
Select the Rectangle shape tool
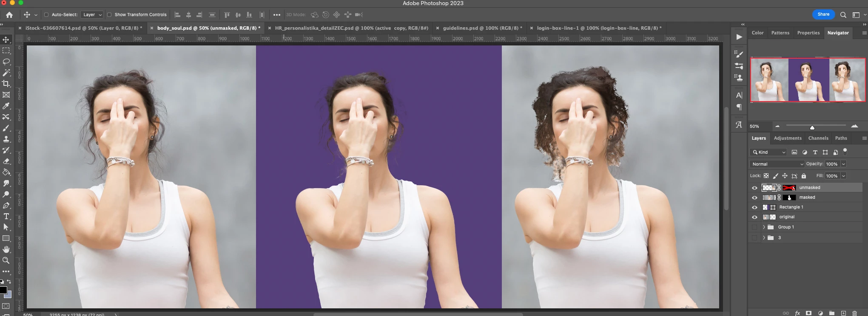tap(6, 238)
